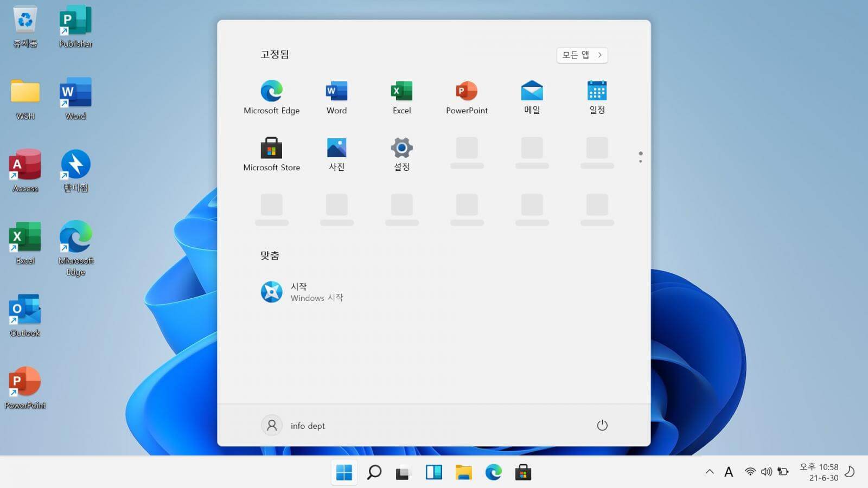Select the Word desktop shortcut
868x488 pixels.
(x=75, y=99)
